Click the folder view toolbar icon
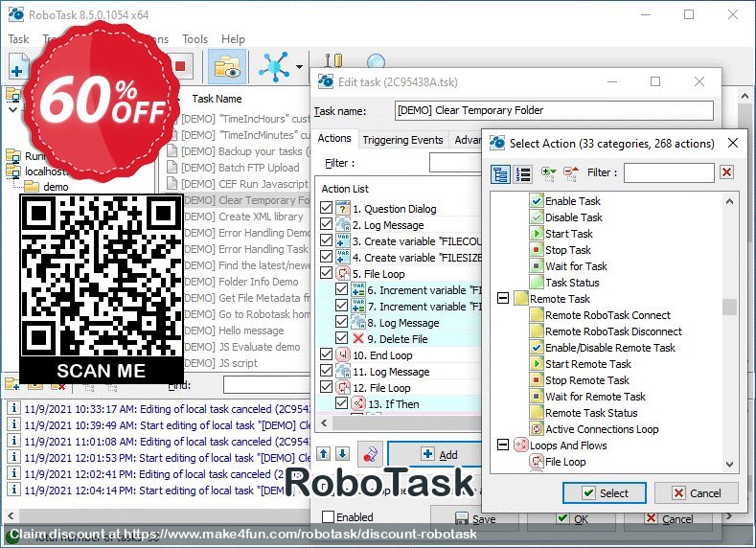The width and height of the screenshot is (756, 548). click(x=227, y=66)
